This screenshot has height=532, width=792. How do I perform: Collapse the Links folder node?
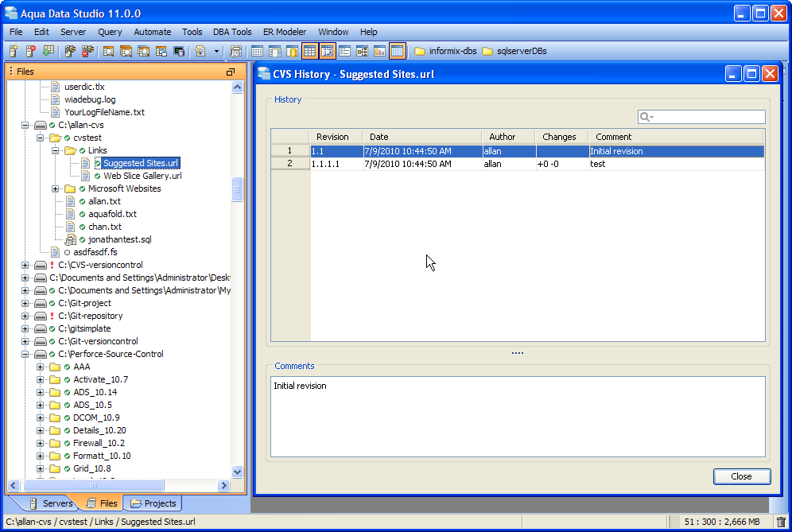[x=55, y=150]
